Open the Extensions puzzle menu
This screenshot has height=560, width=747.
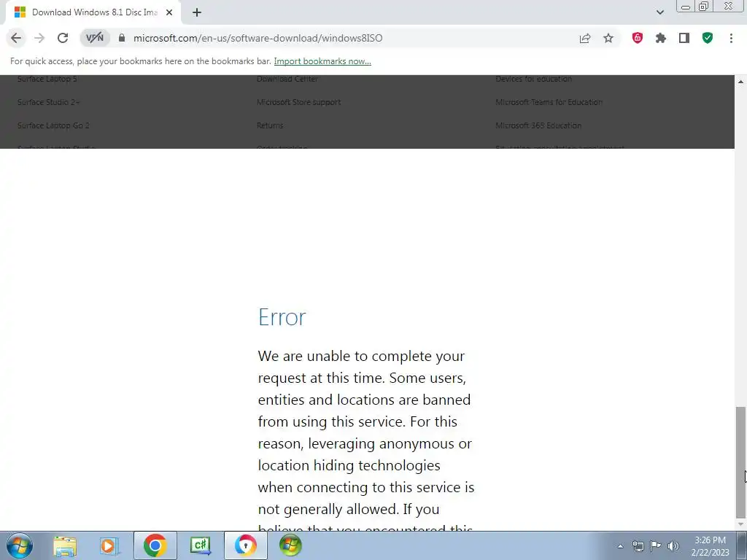coord(660,38)
